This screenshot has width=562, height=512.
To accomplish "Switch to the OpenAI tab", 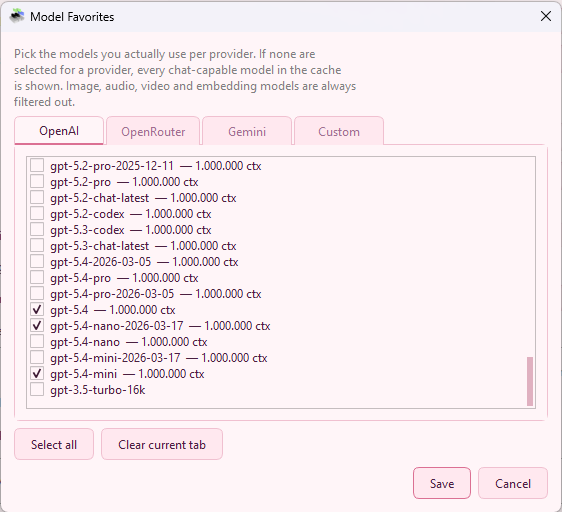I will coord(59,131).
